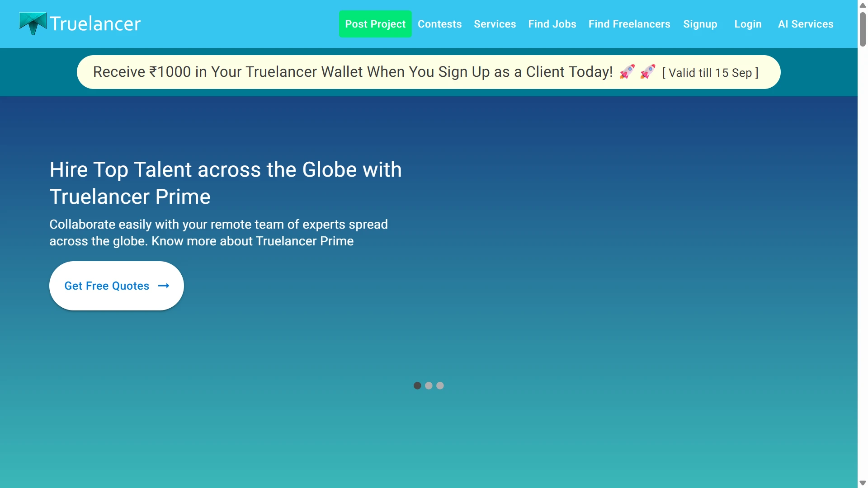
Task: Select the second carousel dot
Action: (x=429, y=385)
